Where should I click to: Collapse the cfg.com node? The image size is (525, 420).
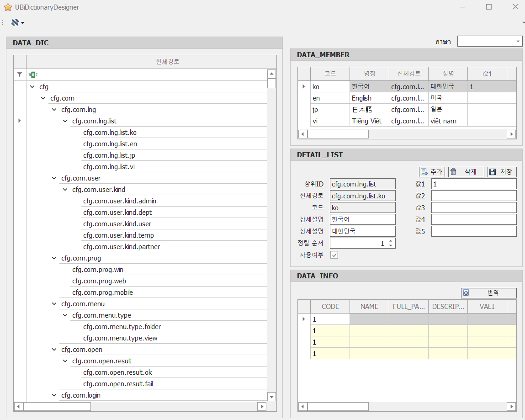click(43, 98)
